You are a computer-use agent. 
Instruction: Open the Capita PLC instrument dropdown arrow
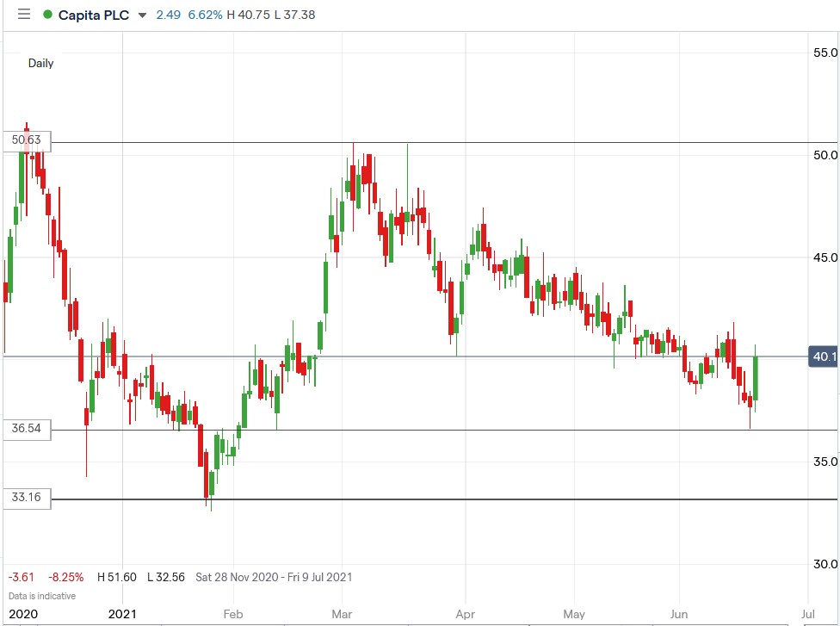(141, 15)
